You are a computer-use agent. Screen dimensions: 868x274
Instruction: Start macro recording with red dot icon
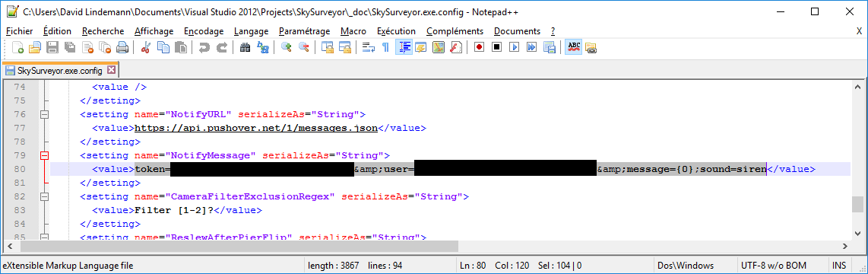click(479, 47)
